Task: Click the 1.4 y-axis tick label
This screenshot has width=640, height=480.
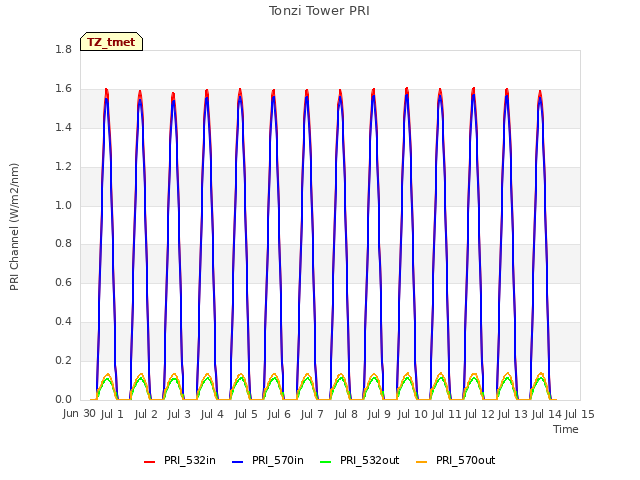Action: [x=63, y=128]
